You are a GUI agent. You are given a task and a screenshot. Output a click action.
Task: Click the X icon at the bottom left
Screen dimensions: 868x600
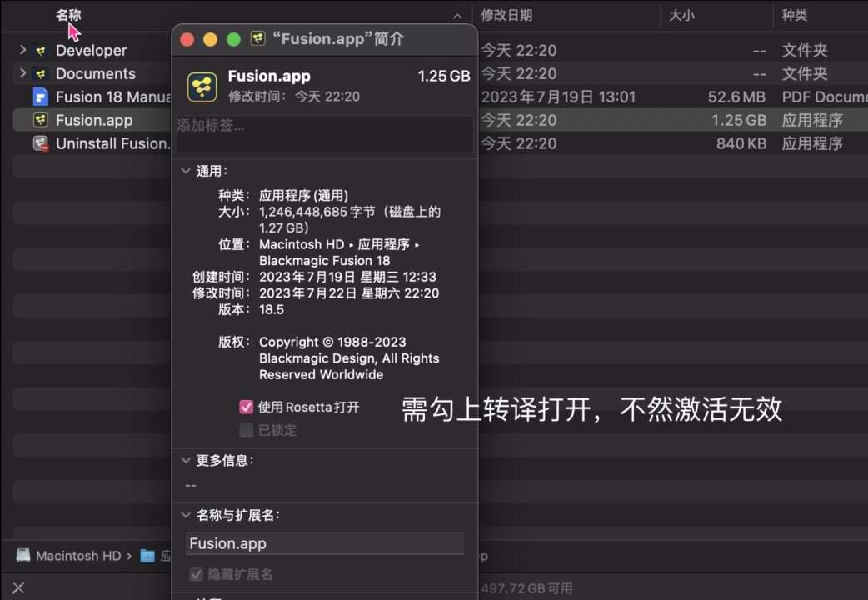point(17,587)
